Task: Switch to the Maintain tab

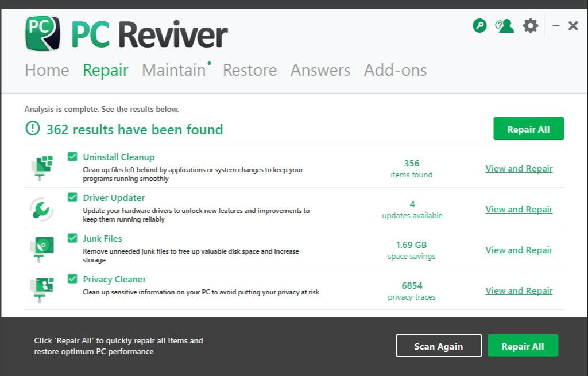Action: pos(173,70)
